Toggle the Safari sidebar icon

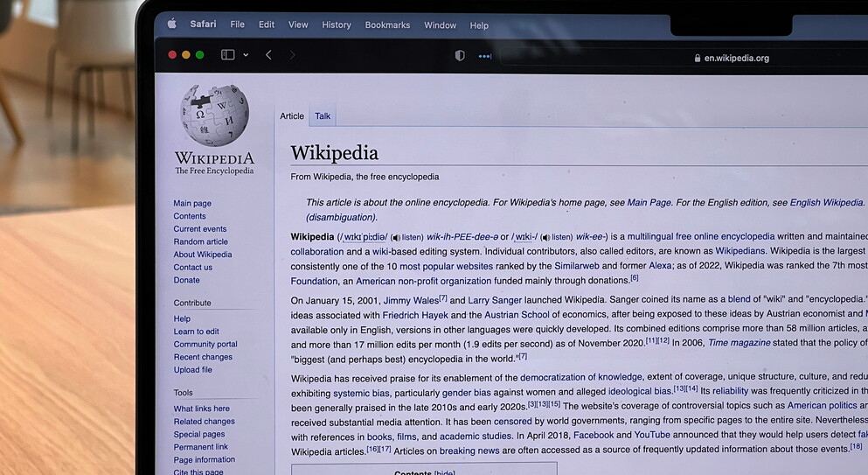pos(228,54)
